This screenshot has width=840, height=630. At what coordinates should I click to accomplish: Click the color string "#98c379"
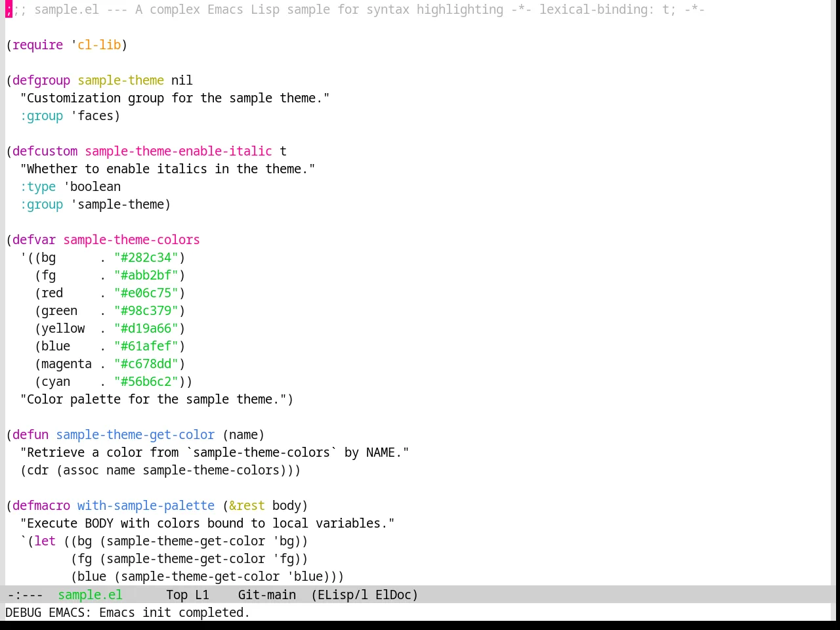click(146, 310)
